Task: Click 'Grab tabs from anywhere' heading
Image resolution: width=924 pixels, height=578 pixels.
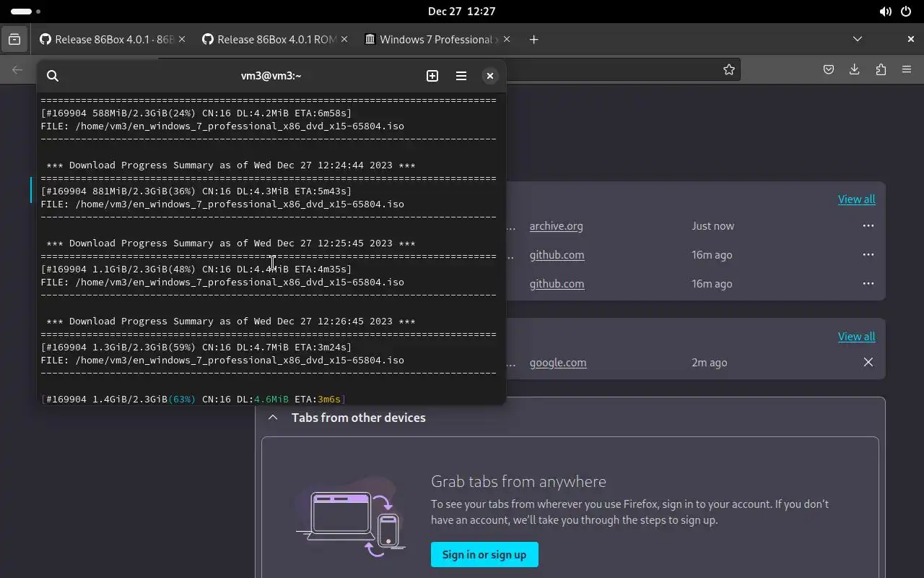Action: point(518,481)
